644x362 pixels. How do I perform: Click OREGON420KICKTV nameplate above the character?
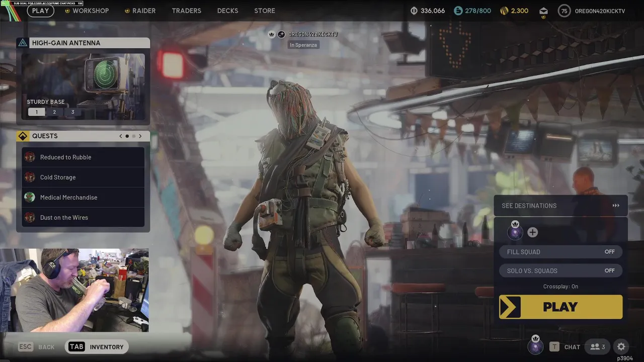coord(313,34)
